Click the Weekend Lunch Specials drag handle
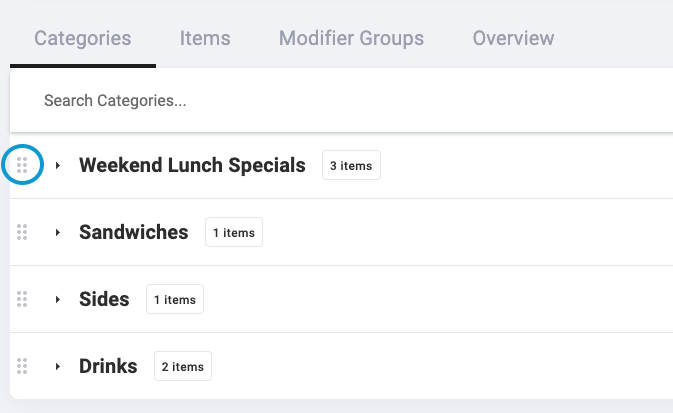673x413 pixels. tap(22, 165)
